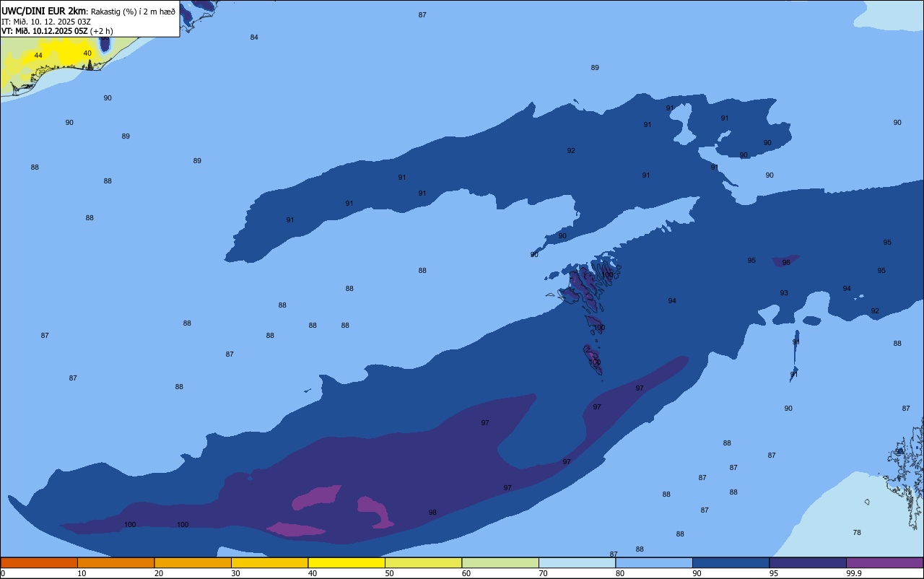Click the map value 98
The width and height of the screenshot is (924, 579).
432,513
